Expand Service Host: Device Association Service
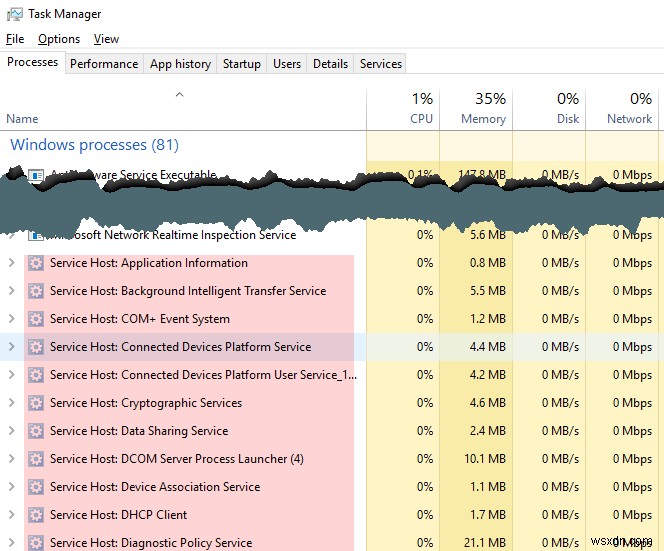Viewport: 664px width, 551px height. click(12, 486)
